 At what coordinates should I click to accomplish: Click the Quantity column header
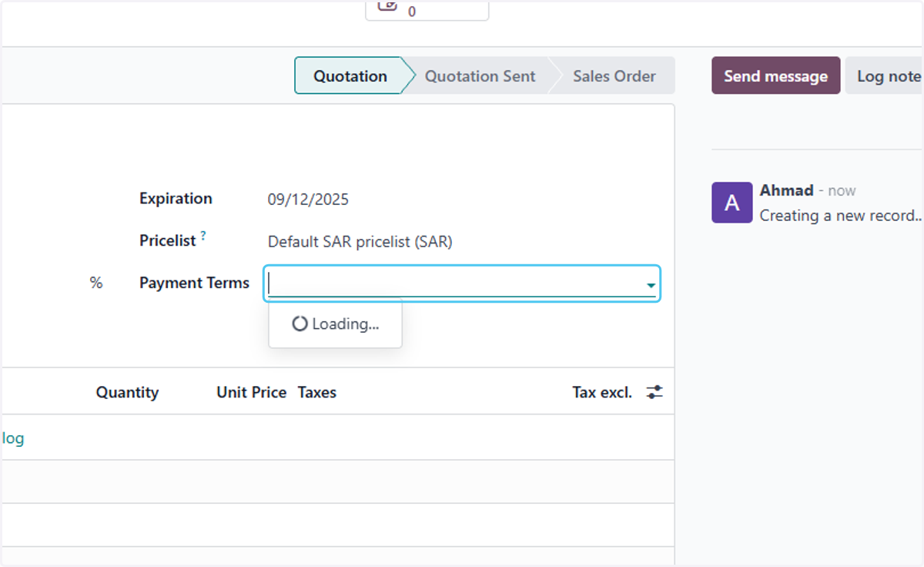click(x=127, y=392)
